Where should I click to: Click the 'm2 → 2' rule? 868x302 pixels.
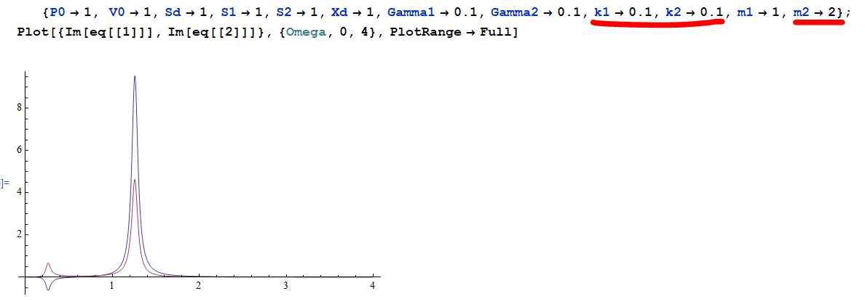point(814,12)
